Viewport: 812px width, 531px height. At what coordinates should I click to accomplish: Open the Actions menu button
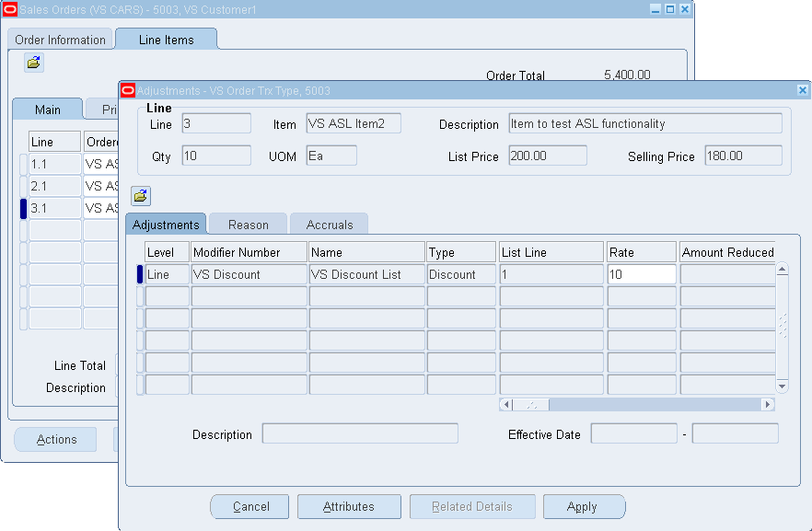[55, 439]
